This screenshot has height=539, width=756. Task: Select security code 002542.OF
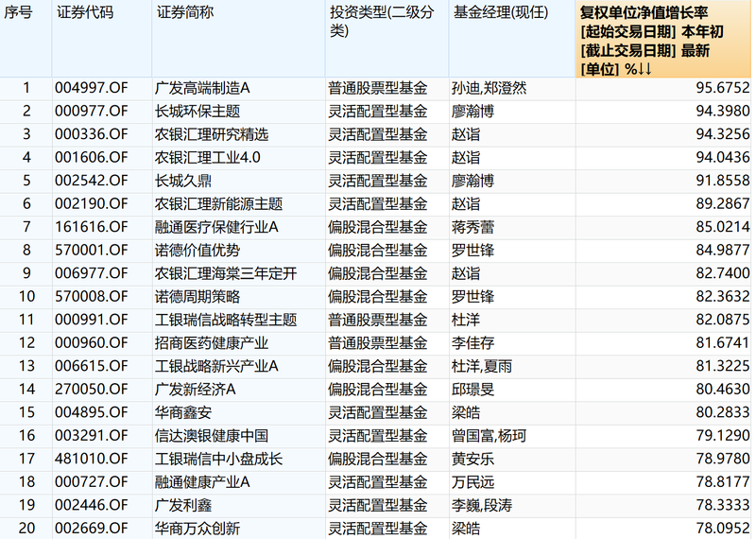[91, 181]
